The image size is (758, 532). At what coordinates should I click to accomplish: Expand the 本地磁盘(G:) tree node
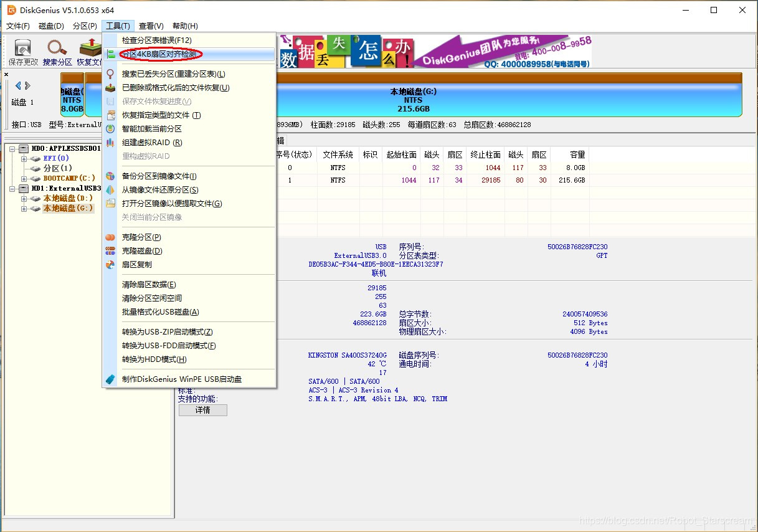tap(24, 209)
